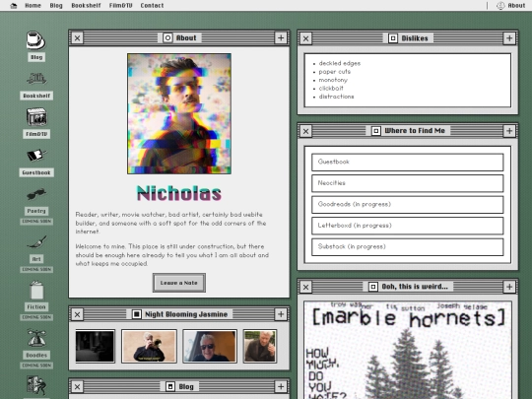Click the marble hornets image
This screenshot has height=399, width=532.
pyautogui.click(x=408, y=350)
